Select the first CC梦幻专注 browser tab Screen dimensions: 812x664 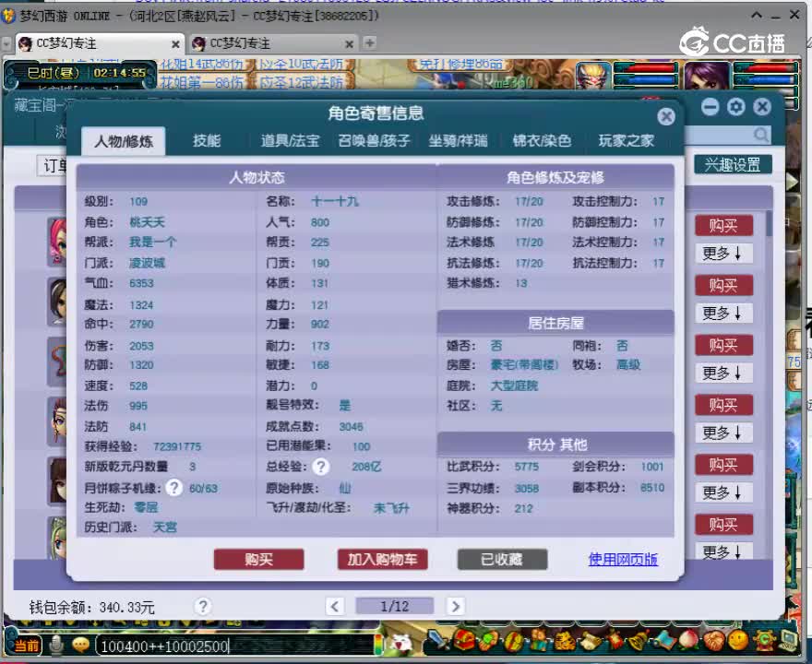99,43
